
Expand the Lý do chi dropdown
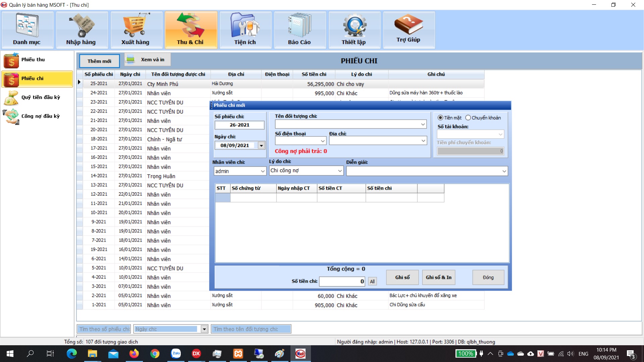[339, 171]
